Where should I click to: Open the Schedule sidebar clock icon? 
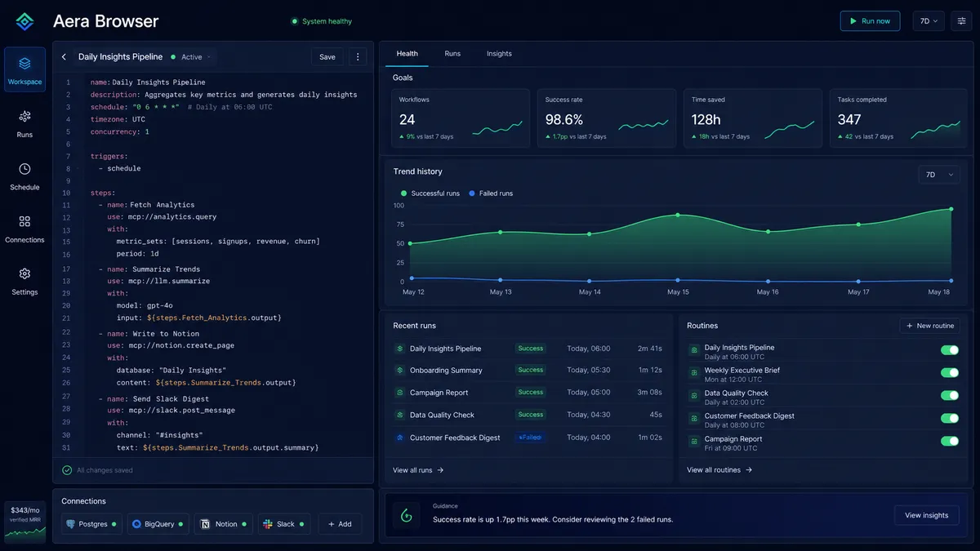pyautogui.click(x=24, y=169)
